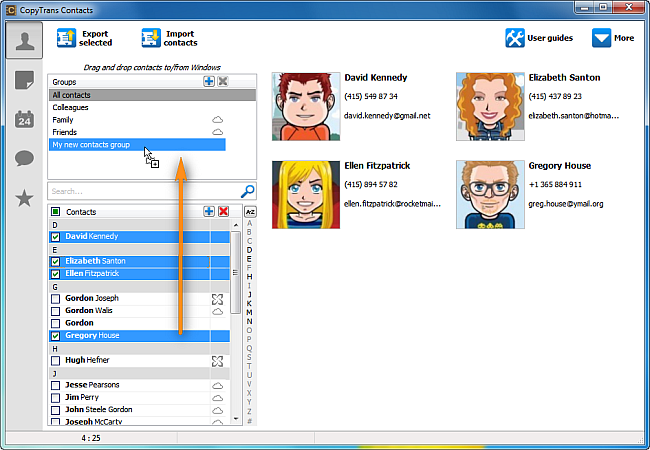Click Exchange icon beside Gordon Joseph
The height and width of the screenshot is (450, 650).
(x=217, y=299)
